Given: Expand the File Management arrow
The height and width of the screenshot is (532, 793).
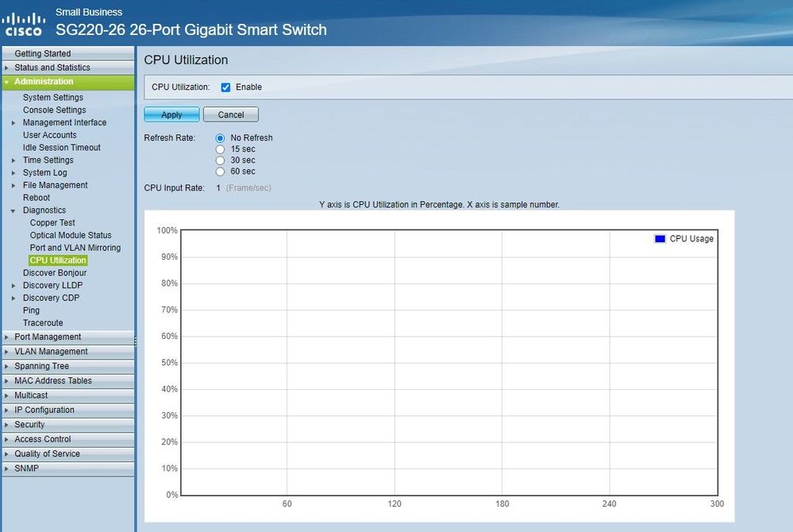Looking at the screenshot, I should click(x=13, y=186).
